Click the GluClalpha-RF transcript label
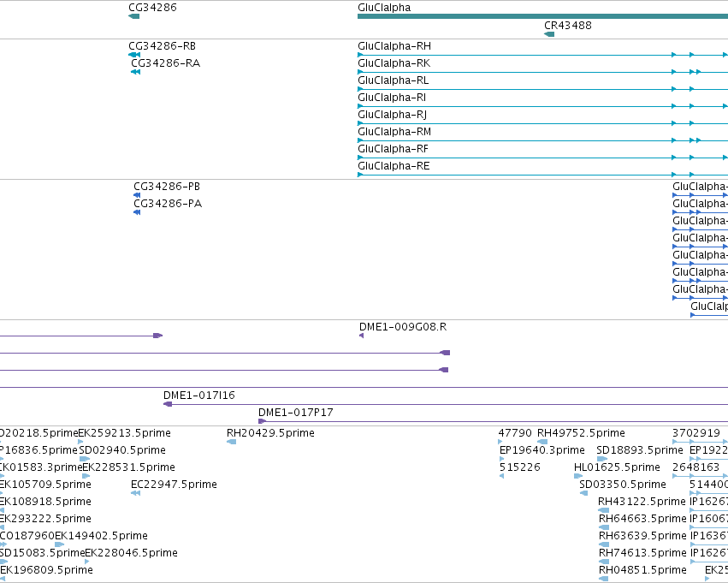The image size is (728, 583). [x=393, y=149]
